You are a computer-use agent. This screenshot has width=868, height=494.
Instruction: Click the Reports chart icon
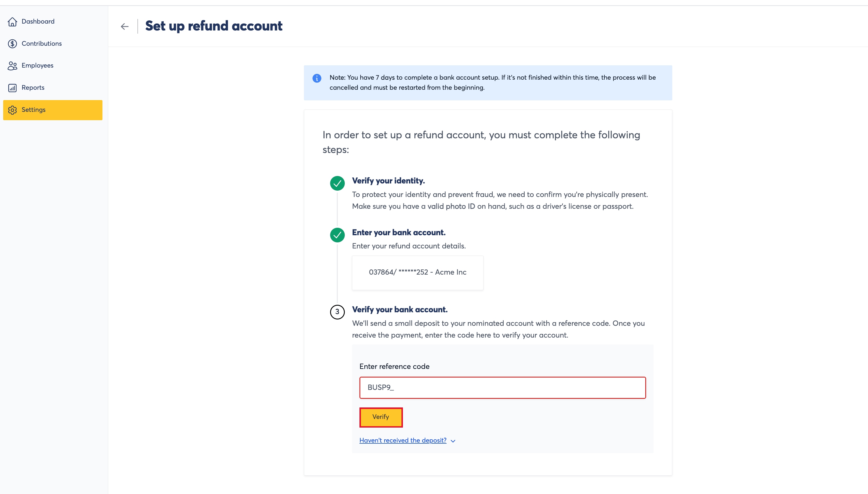(12, 88)
